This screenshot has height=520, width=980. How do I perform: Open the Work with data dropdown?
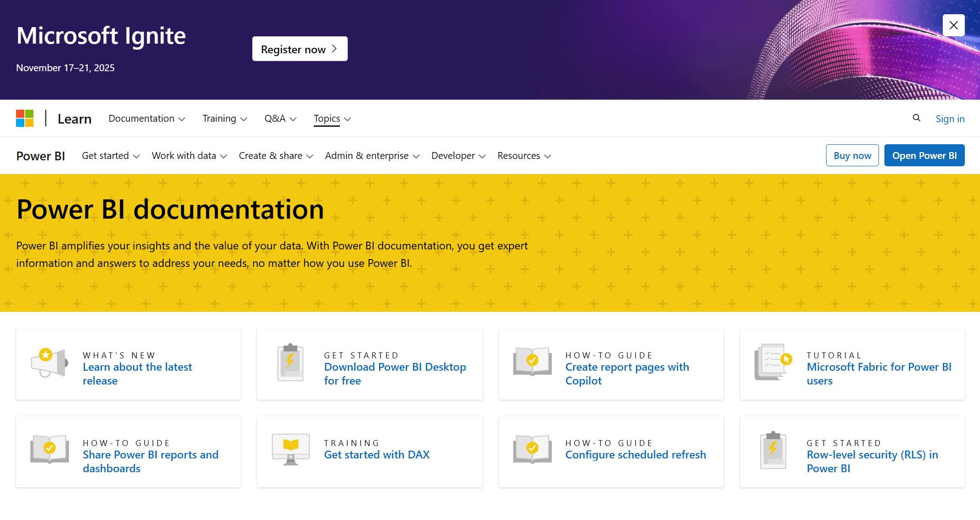coord(189,156)
